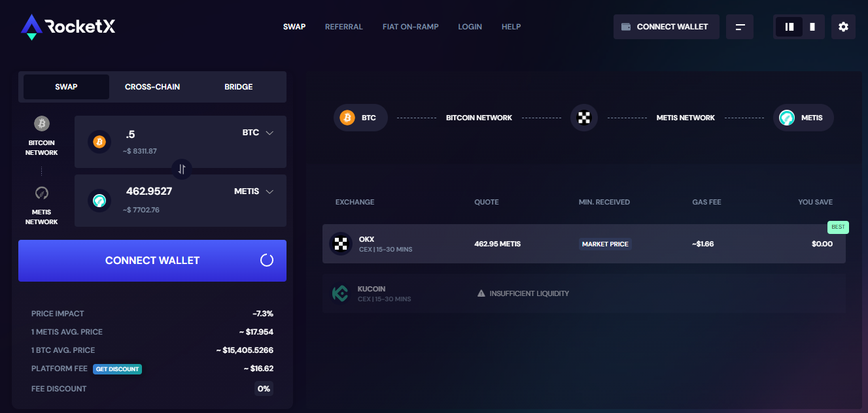Click the $0.00 you save value
Viewport: 868px width, 413px height.
[x=822, y=244]
